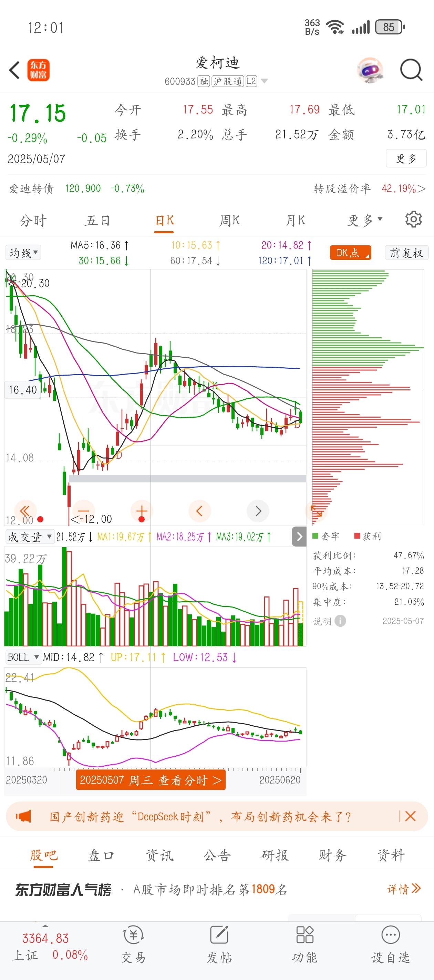The height and width of the screenshot is (980, 434).
Task: Open 股吧 tab
Action: click(43, 855)
